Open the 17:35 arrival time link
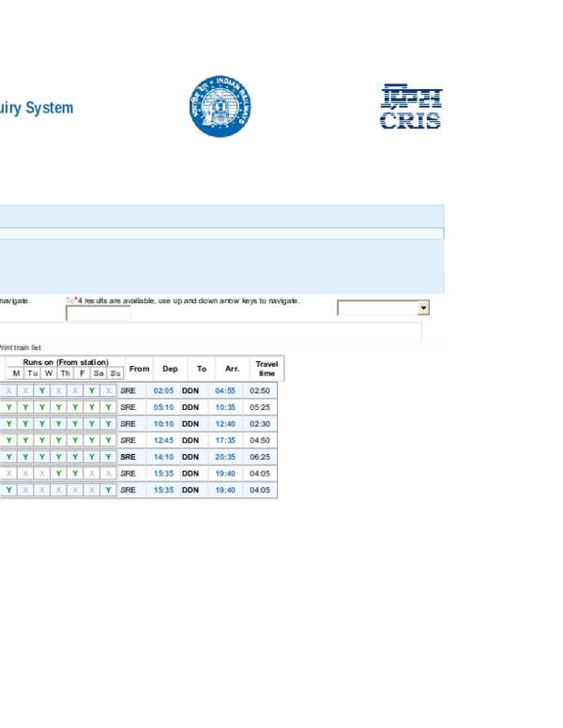 click(x=225, y=441)
